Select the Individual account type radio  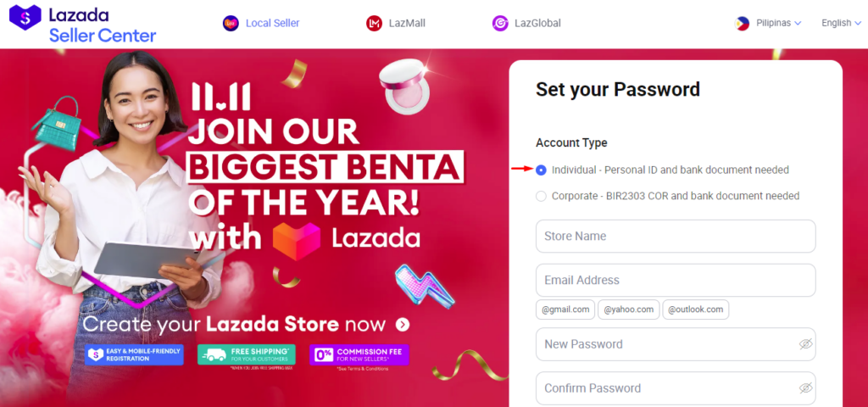tap(541, 170)
